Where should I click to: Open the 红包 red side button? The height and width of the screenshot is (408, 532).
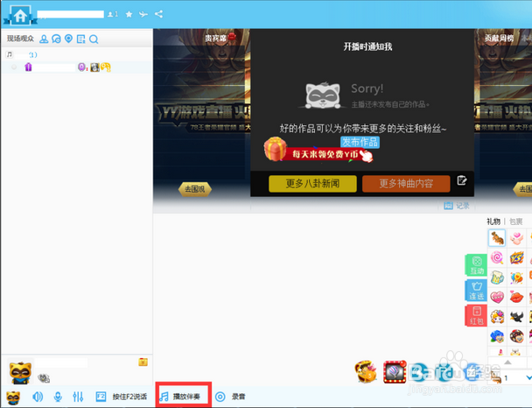point(476,316)
